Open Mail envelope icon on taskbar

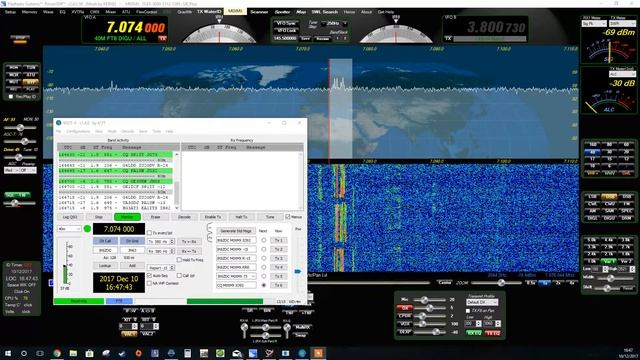click(x=237, y=353)
